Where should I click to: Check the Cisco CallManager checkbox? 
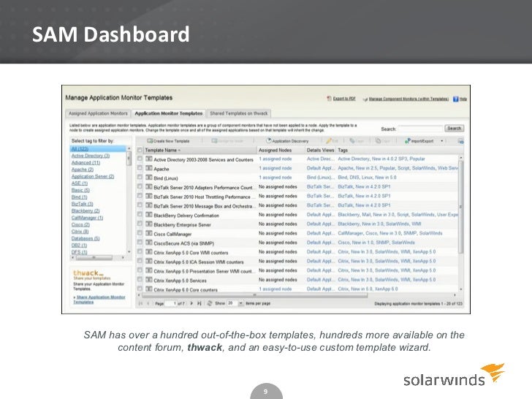140,233
